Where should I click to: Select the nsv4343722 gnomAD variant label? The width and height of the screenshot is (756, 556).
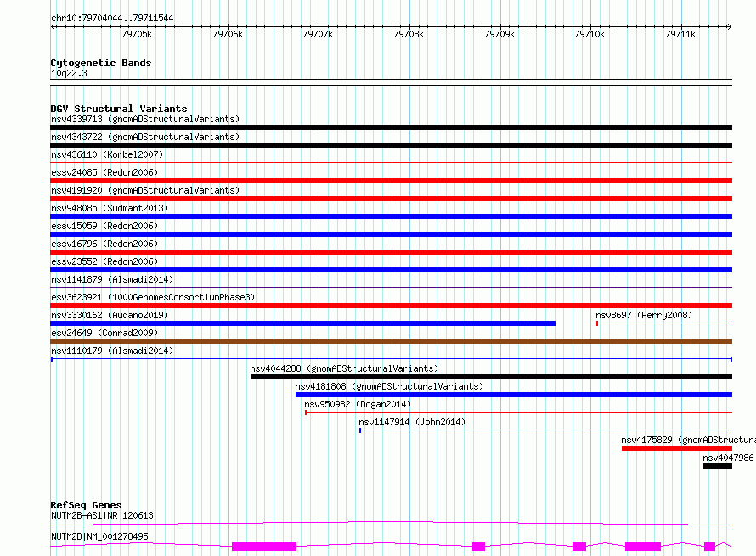click(145, 137)
